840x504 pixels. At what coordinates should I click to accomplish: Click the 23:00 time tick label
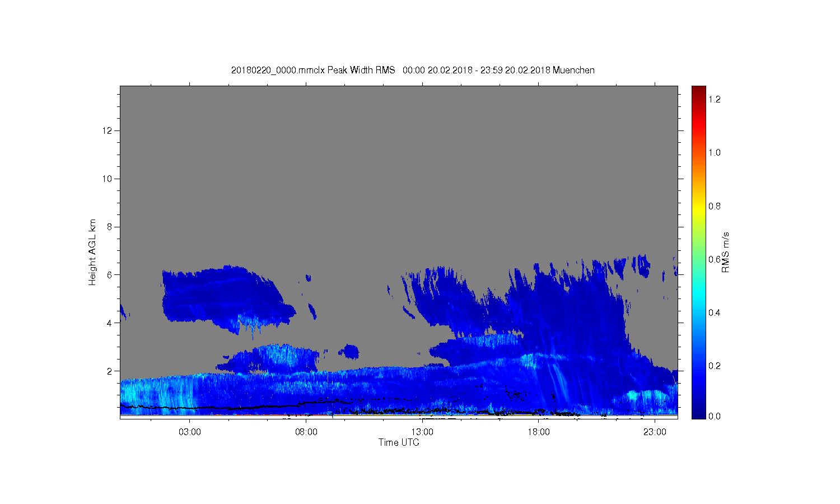pyautogui.click(x=655, y=432)
